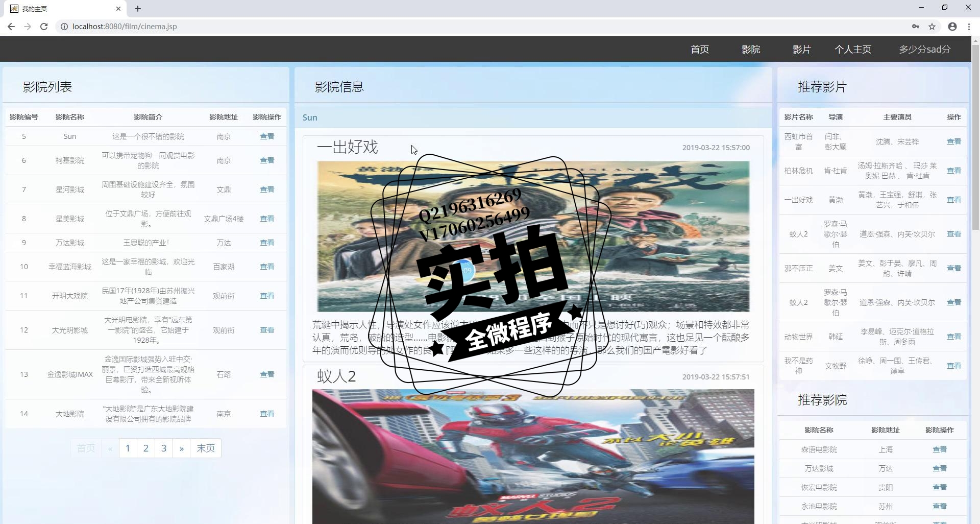Open Chrome three-dot menu
This screenshot has width=980, height=524.
tap(969, 27)
